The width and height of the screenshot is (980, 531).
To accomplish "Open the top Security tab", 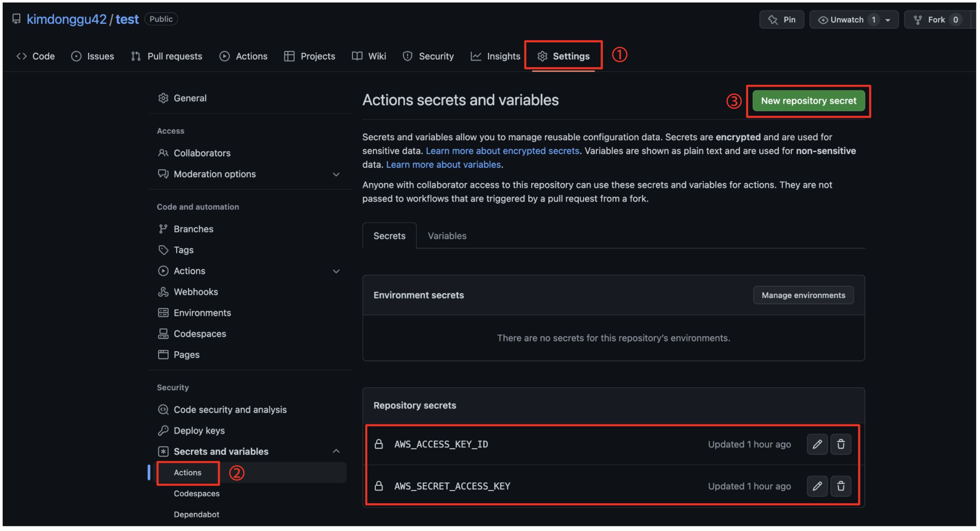I will 429,56.
